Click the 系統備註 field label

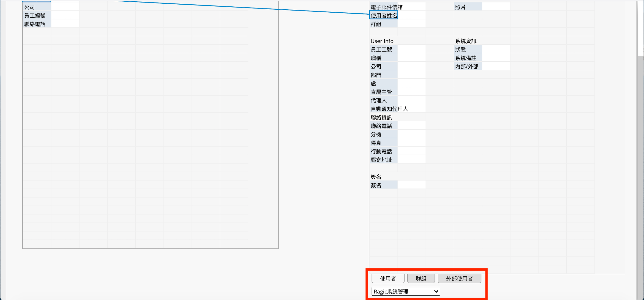click(466, 58)
